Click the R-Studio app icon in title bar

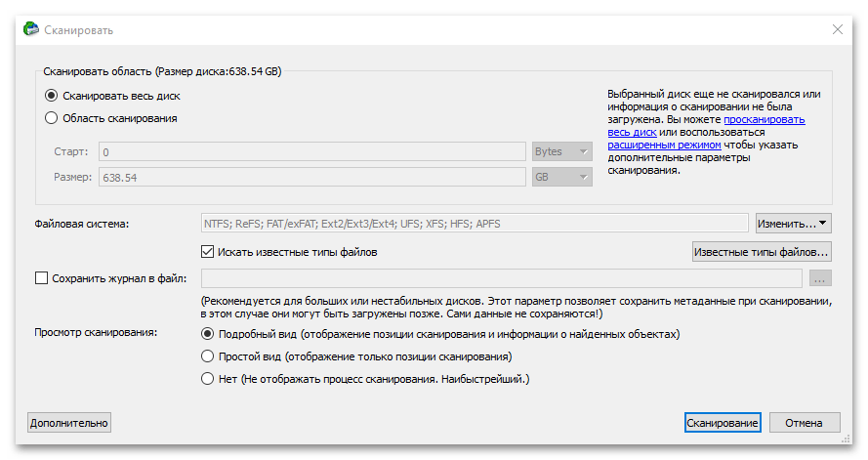point(31,29)
